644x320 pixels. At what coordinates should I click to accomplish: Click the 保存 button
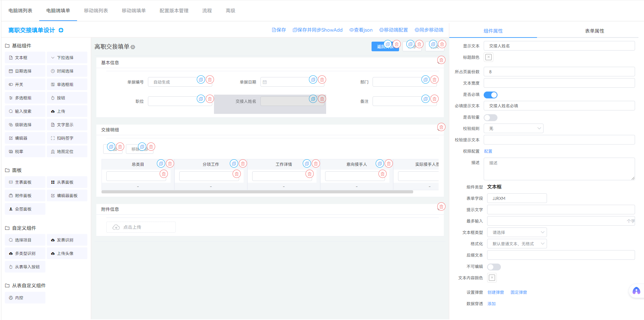pos(279,30)
